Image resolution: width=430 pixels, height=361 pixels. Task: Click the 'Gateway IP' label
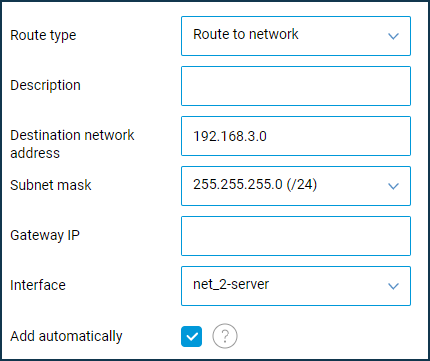tap(45, 236)
